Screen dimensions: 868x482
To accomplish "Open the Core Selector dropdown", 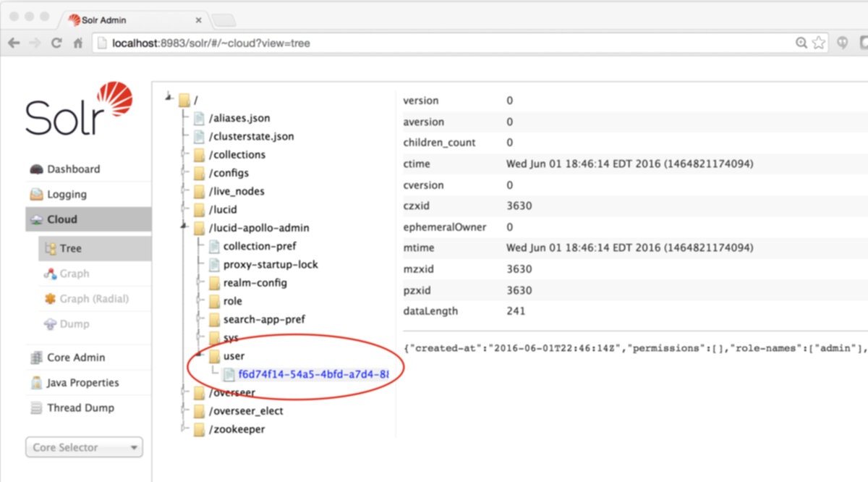I will pos(84,447).
